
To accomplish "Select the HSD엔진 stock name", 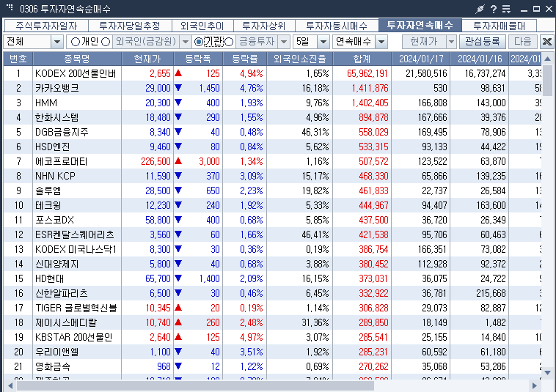I will [x=53, y=147].
